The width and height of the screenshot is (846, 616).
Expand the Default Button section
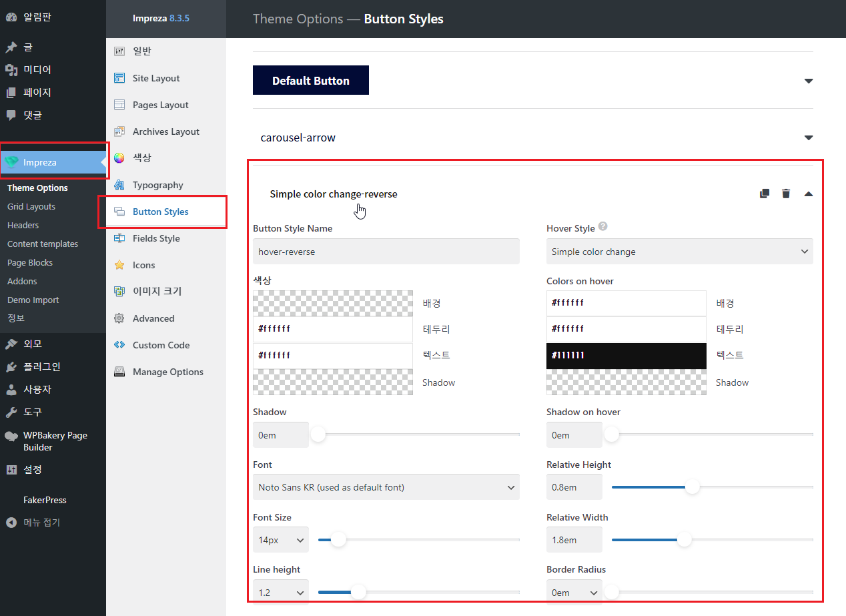809,81
